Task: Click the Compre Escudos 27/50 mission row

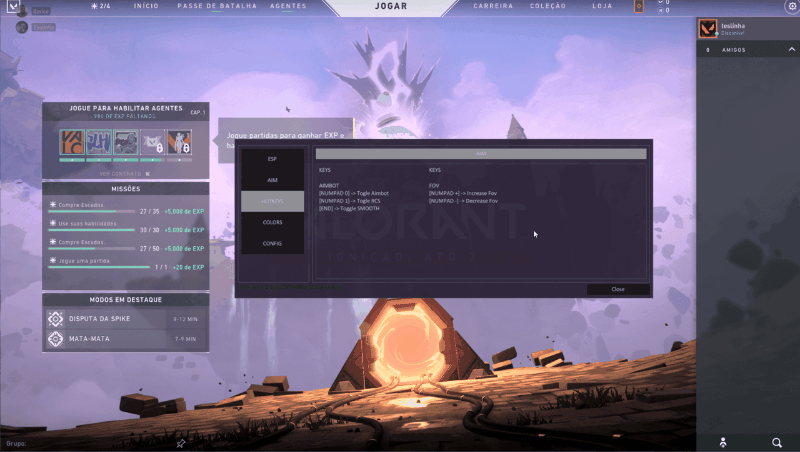Action: pos(126,245)
